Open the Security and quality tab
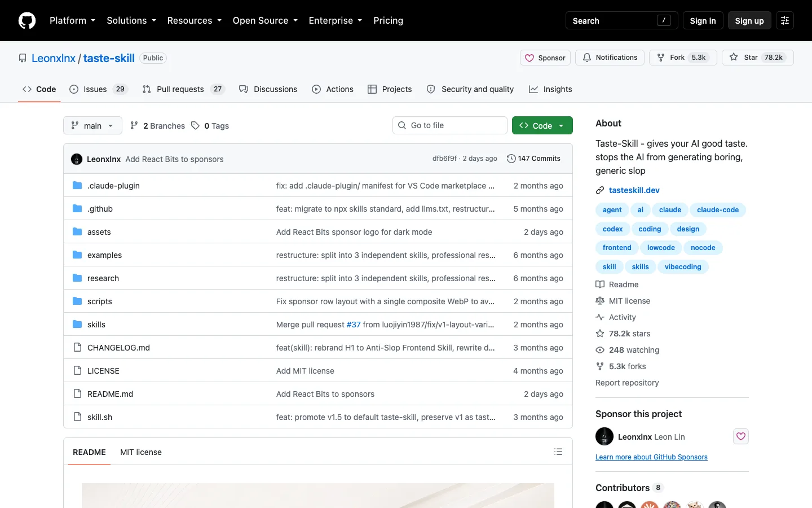 point(470,89)
